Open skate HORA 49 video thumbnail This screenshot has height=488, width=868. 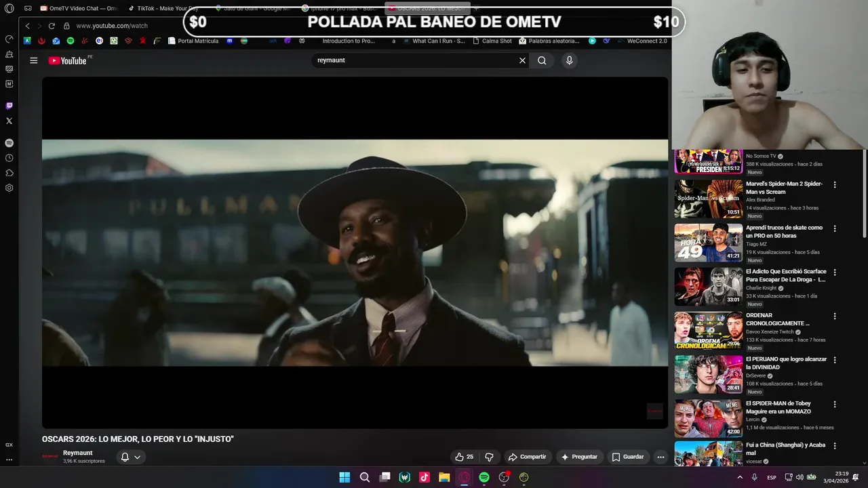click(708, 243)
